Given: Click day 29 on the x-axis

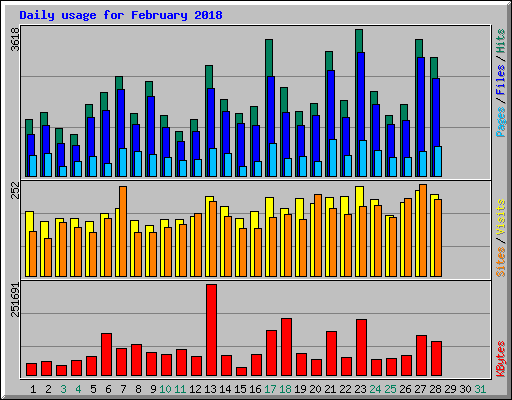Looking at the screenshot, I should (x=450, y=389).
